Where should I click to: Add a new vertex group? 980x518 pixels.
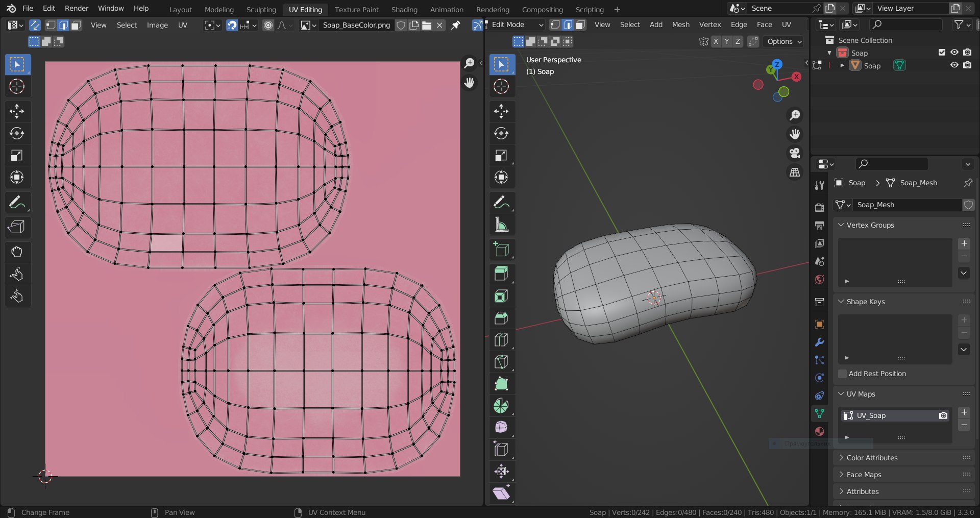pos(964,243)
